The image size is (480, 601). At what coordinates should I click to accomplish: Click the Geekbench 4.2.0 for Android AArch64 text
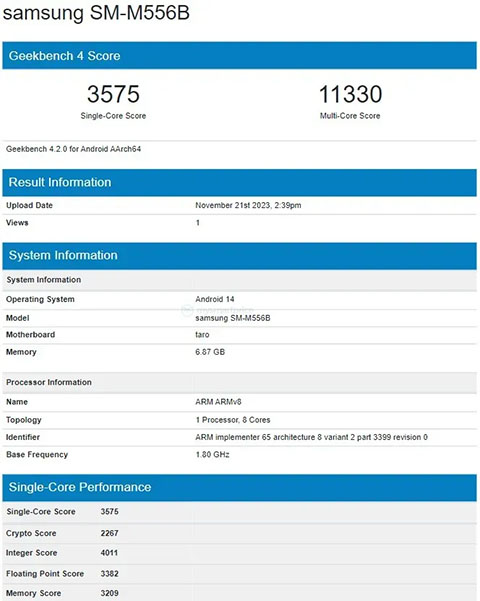(x=73, y=149)
